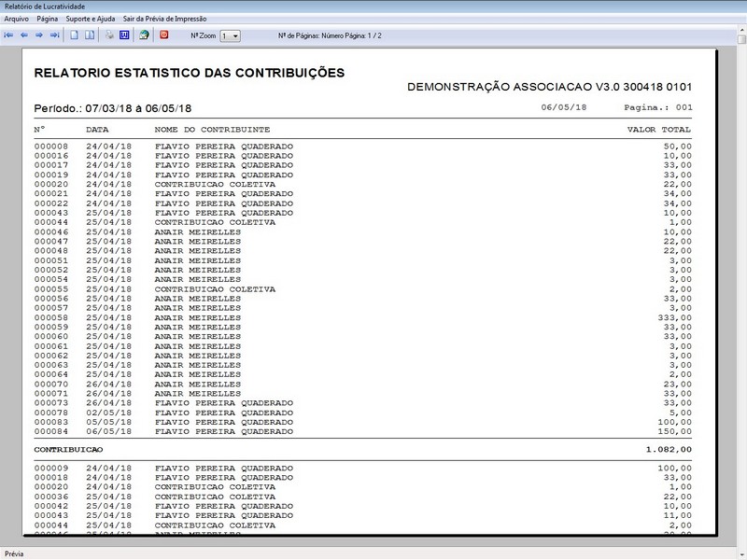Send report by email icon
This screenshot has width=747, height=560.
(x=144, y=35)
